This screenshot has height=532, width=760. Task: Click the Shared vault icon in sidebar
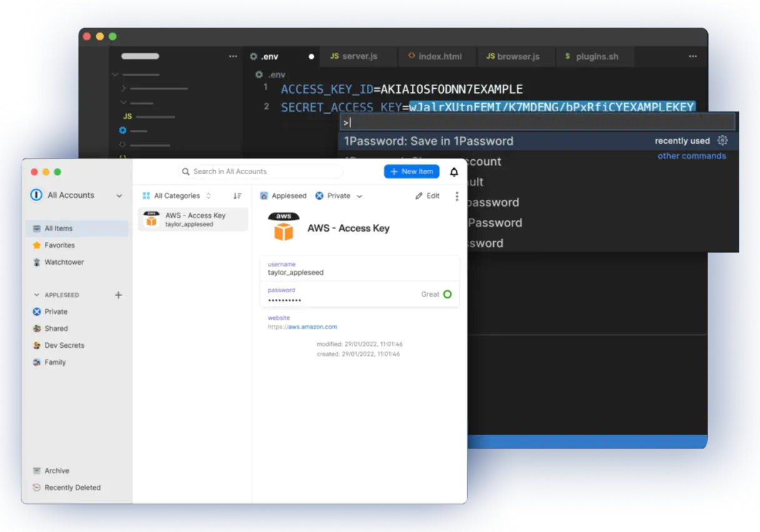point(37,328)
